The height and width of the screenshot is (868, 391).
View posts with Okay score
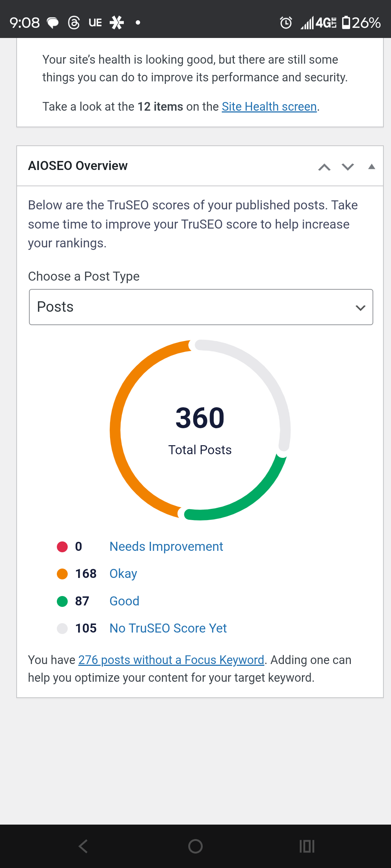point(123,574)
